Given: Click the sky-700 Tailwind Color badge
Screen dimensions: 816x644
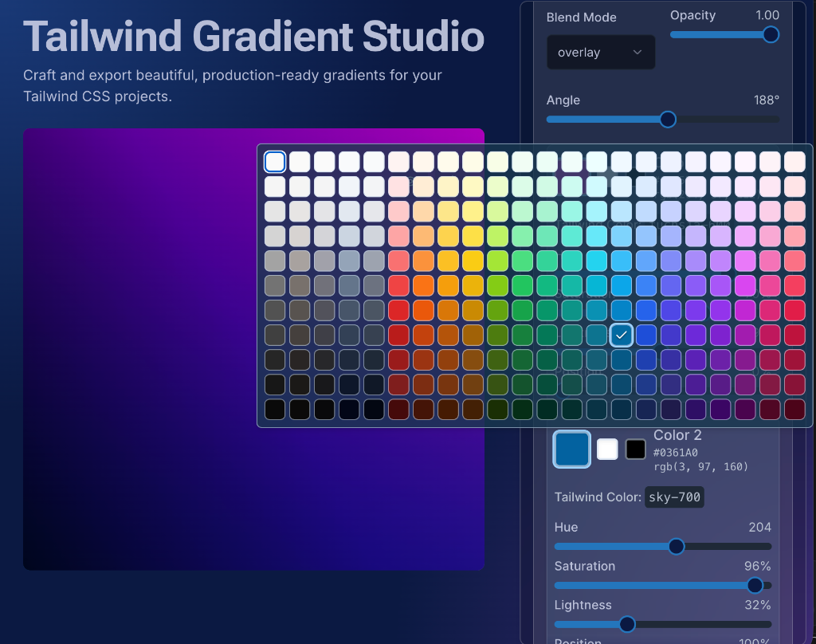Looking at the screenshot, I should click(674, 497).
